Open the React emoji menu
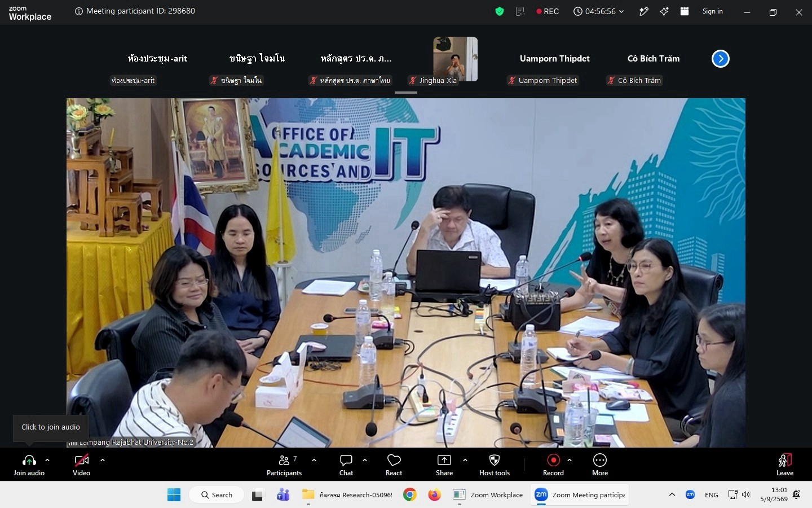 pos(394,465)
